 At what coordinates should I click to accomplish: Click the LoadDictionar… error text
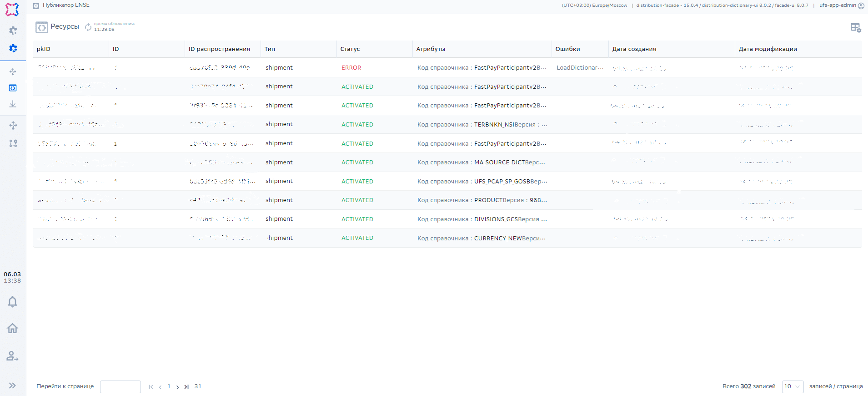580,68
